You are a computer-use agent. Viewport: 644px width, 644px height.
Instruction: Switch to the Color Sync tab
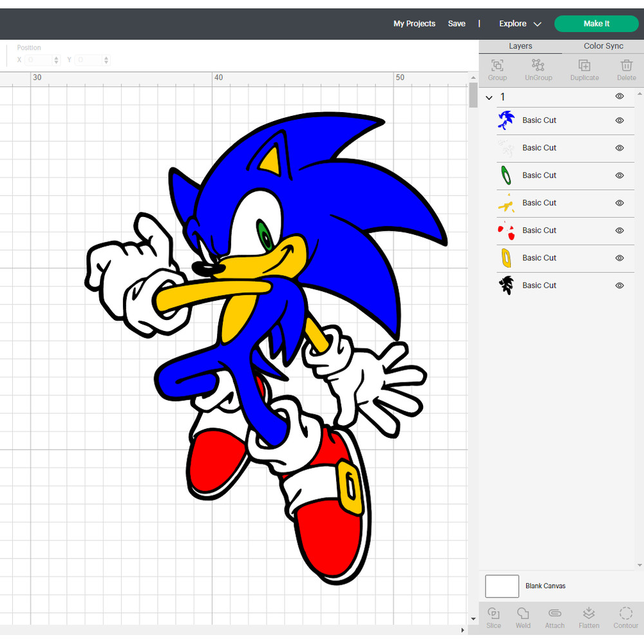coord(603,46)
